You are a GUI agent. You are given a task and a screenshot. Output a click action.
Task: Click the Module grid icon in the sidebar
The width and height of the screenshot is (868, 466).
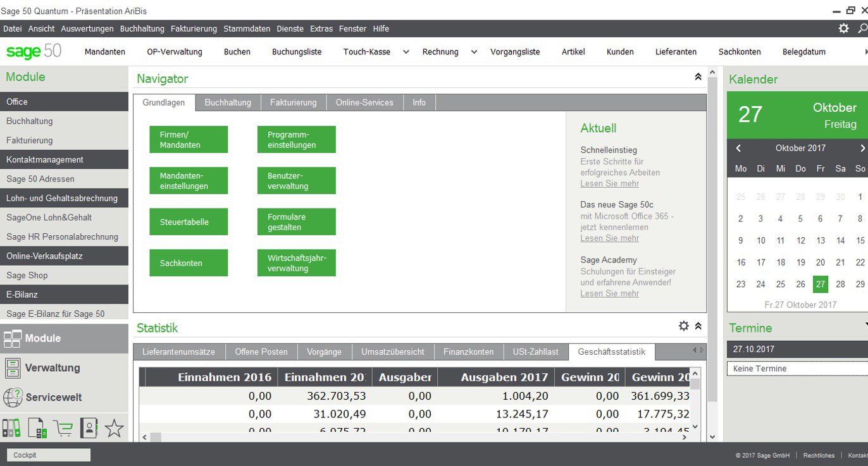tap(13, 339)
